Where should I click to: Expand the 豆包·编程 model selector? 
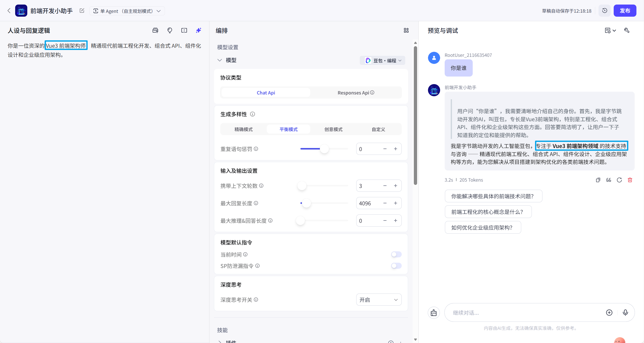(x=382, y=60)
